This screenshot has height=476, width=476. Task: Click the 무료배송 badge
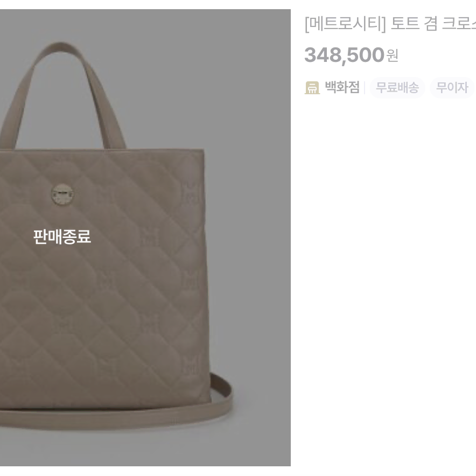397,87
